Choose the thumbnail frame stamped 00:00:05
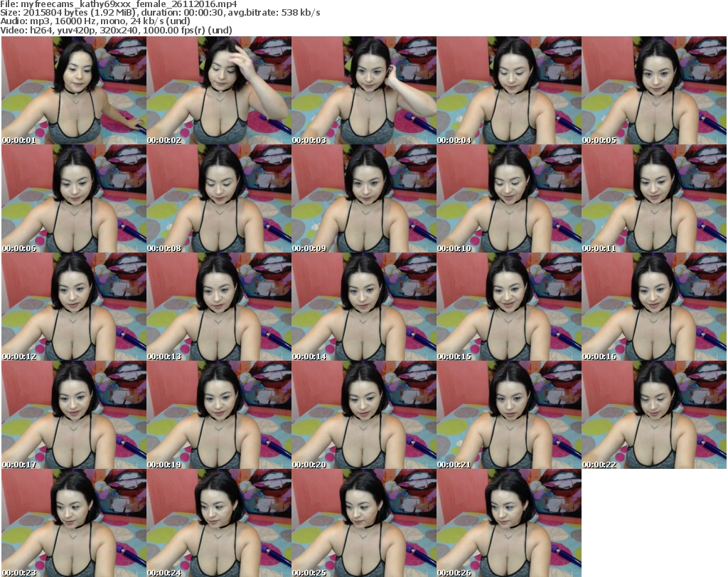The height and width of the screenshot is (577, 728). tap(654, 90)
